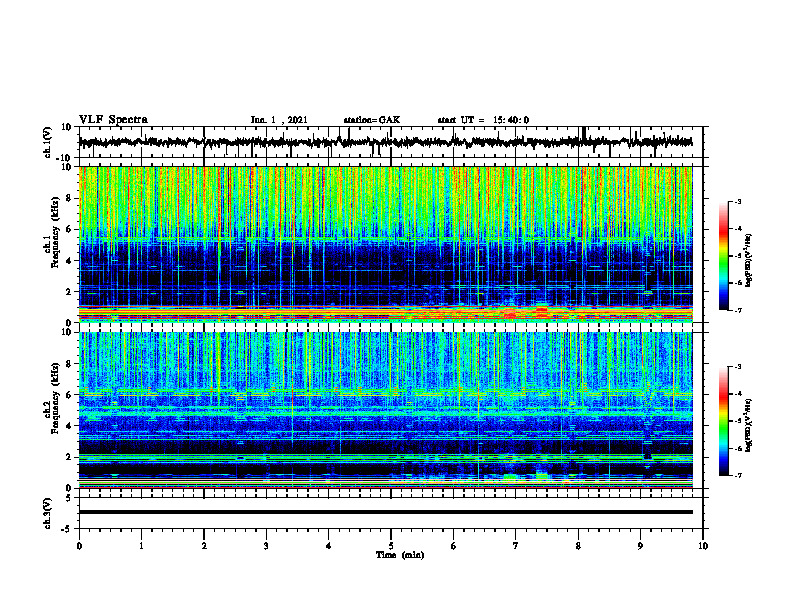The image size is (792, 612).
Task: Click the "-3" label on ch.2 color bar
Action: [x=738, y=367]
